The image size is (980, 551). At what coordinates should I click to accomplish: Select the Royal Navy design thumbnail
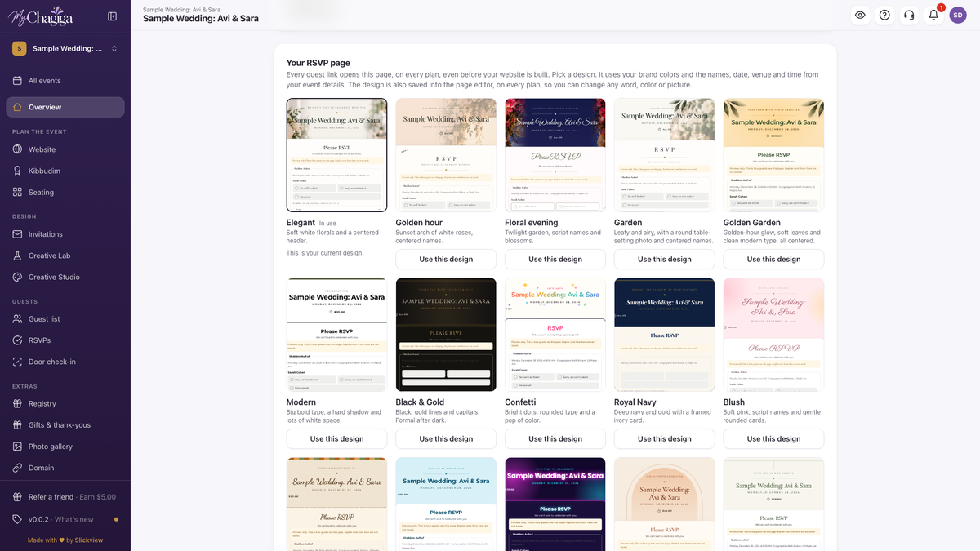coord(664,335)
